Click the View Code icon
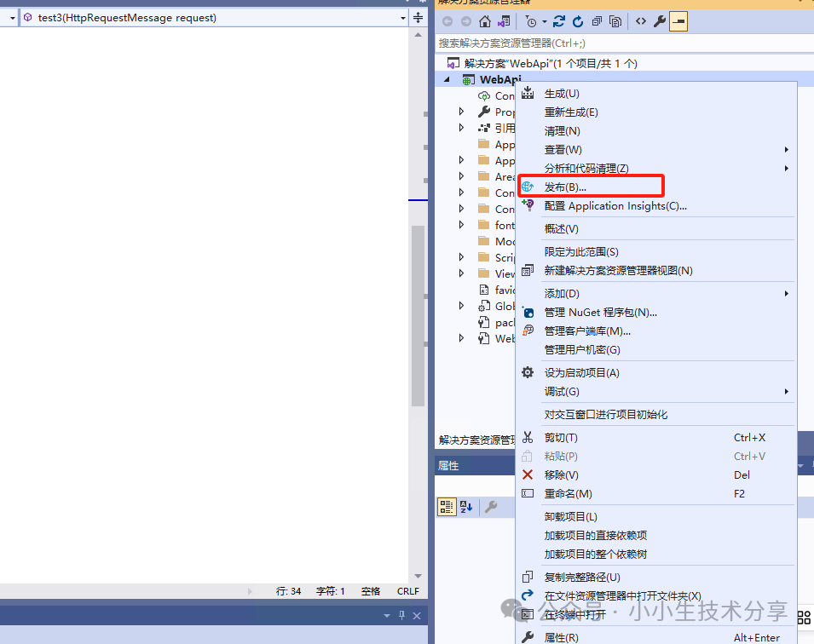Screen dimensions: 814x644 [641, 21]
